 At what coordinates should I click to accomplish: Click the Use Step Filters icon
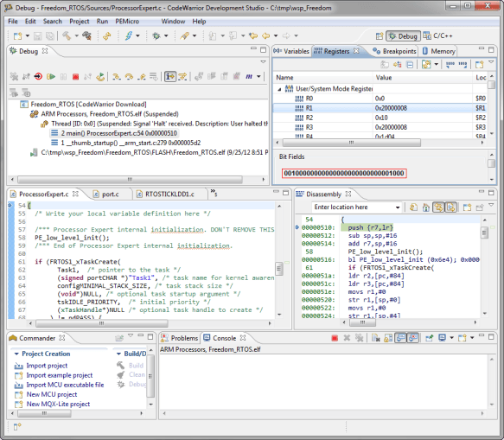[x=182, y=76]
